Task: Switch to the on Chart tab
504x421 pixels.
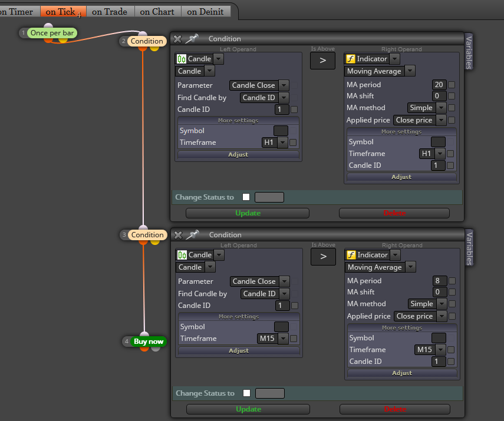Action: pyautogui.click(x=157, y=12)
